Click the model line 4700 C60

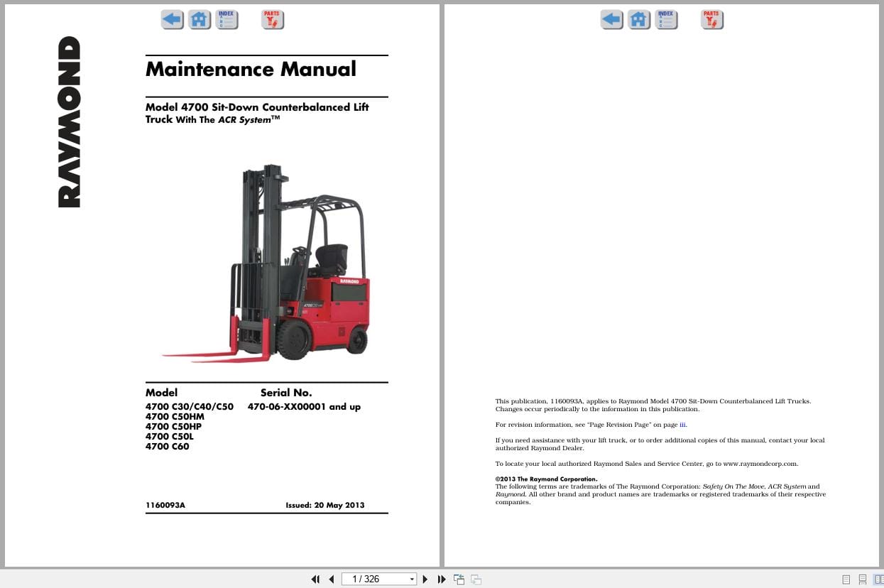[x=168, y=447]
